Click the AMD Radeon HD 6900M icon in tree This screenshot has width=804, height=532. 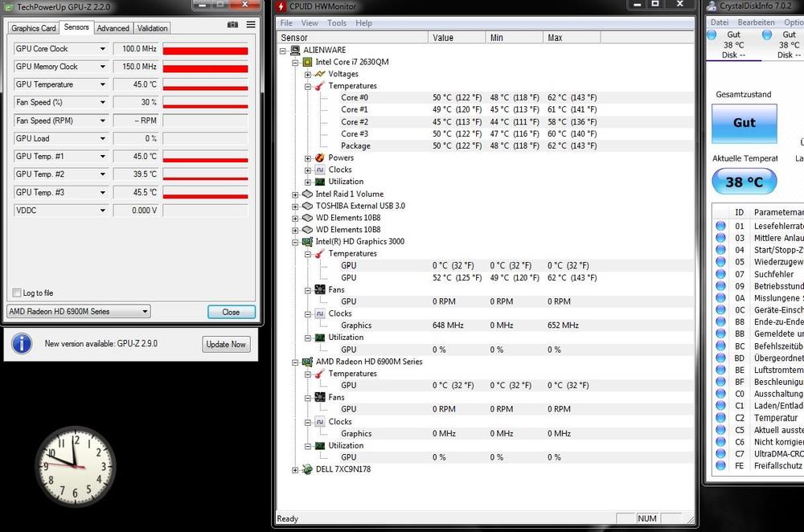(306, 362)
